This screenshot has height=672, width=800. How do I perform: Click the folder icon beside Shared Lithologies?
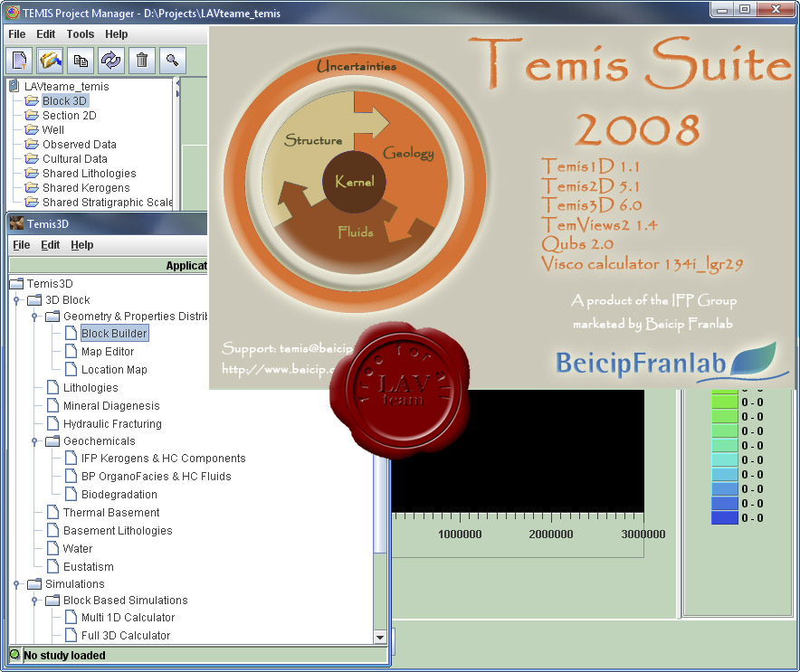(32, 174)
